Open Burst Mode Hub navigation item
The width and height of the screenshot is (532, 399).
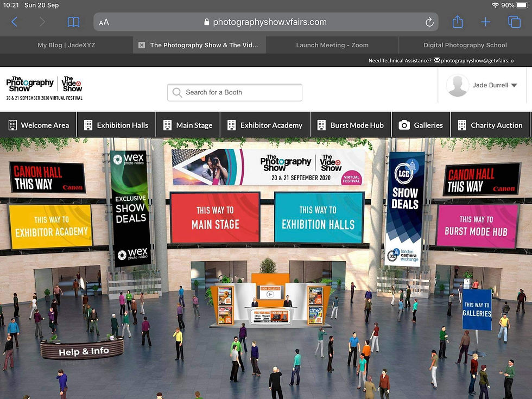click(351, 125)
